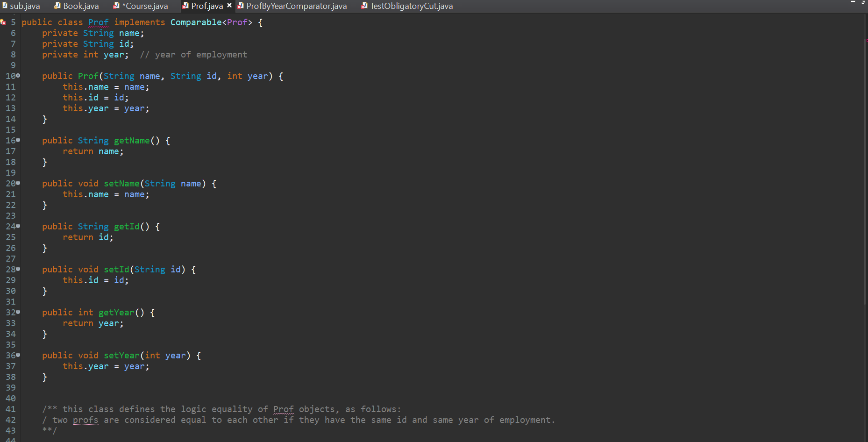Switch to the *Course.java tab
This screenshot has width=868, height=442.
(141, 6)
